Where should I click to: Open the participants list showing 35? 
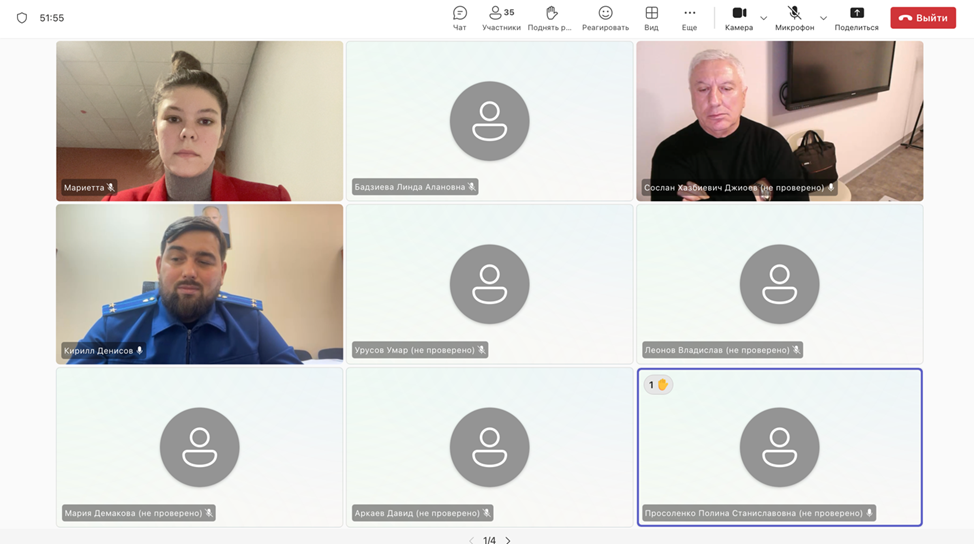(x=501, y=18)
